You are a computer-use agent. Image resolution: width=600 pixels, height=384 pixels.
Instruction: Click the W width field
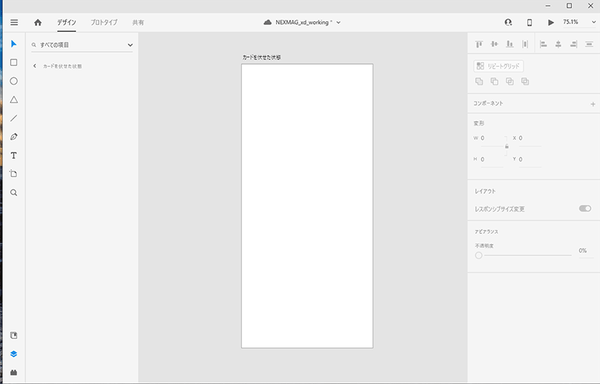tap(492, 138)
